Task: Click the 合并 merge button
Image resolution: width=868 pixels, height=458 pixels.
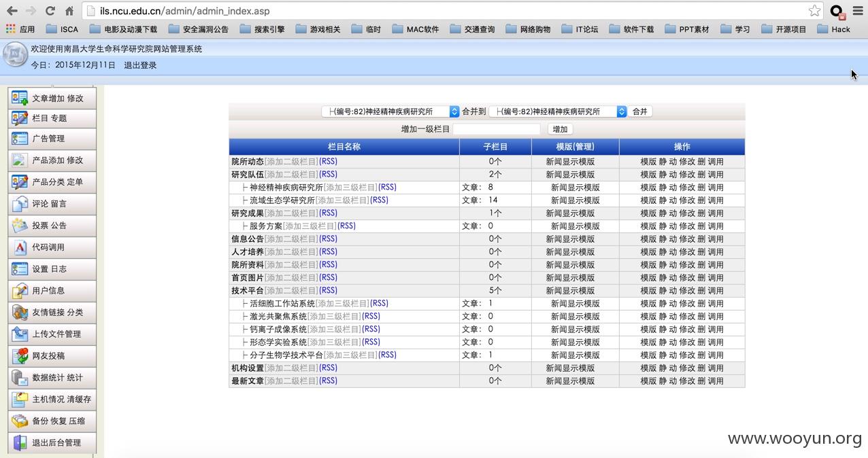Action: click(640, 111)
